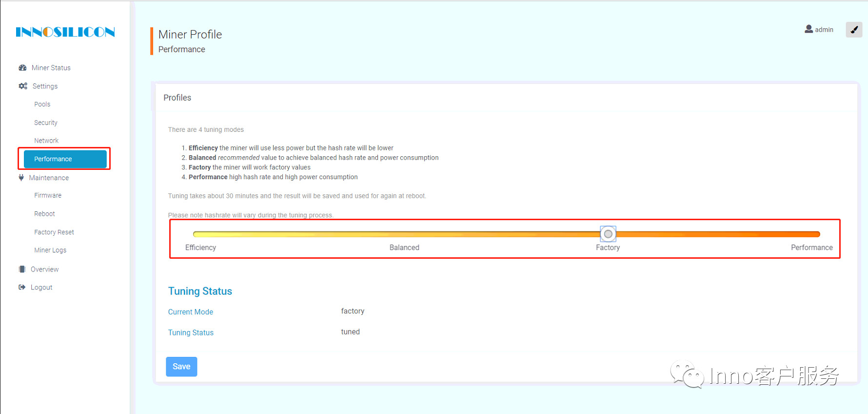Open the Overview page
This screenshot has width=868, height=414.
coord(44,269)
